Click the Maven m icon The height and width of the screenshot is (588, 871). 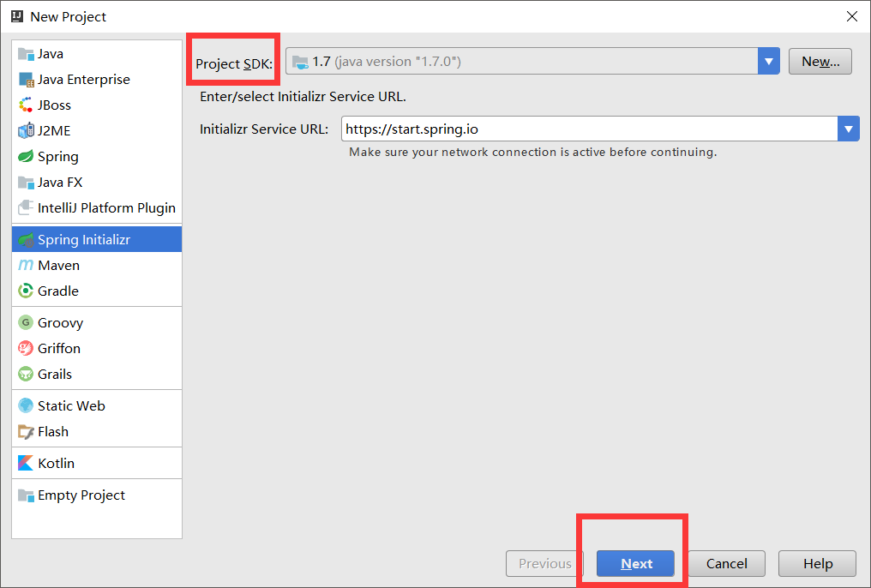click(x=26, y=266)
